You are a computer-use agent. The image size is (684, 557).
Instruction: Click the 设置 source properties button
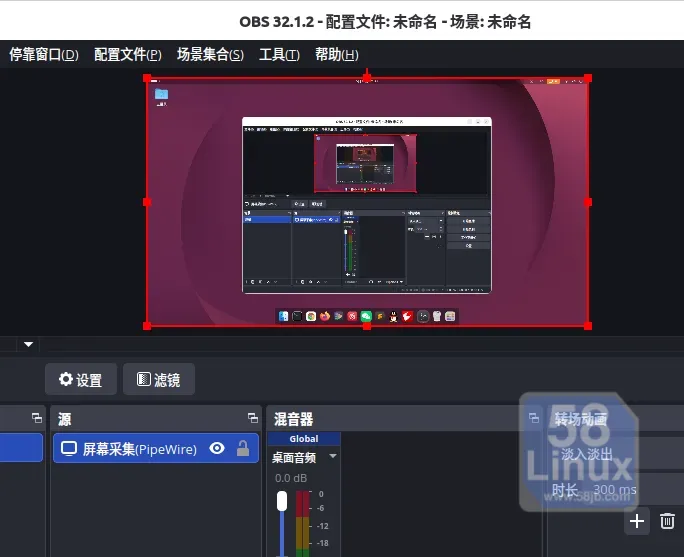pos(81,379)
